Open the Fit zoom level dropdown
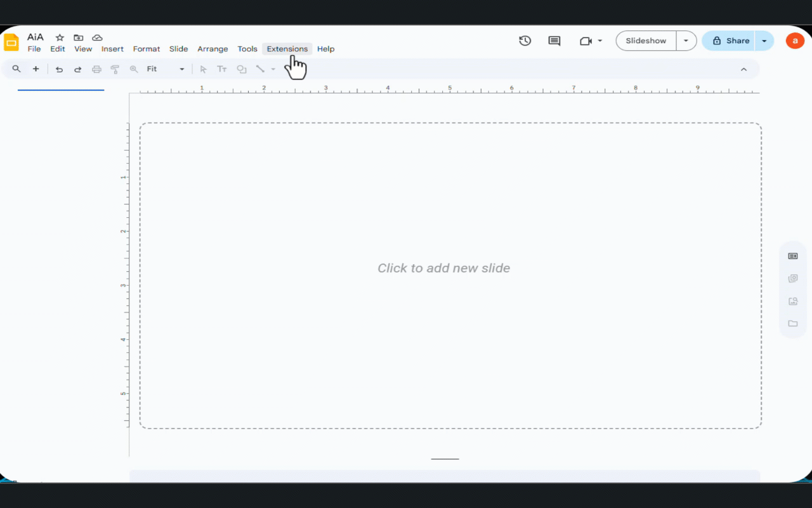Screen dimensions: 812x508 [x=181, y=69]
